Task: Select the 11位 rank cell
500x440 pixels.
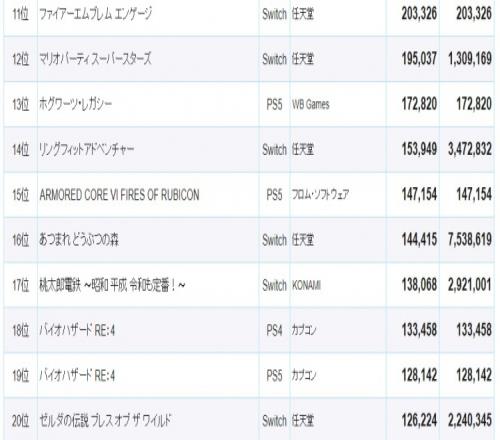Action: (x=21, y=14)
